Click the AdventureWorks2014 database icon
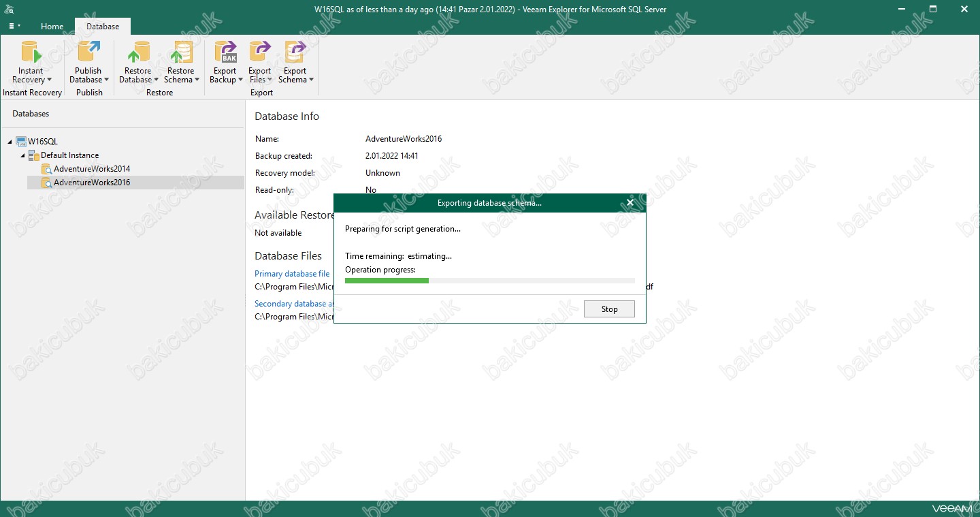The width and height of the screenshot is (980, 517). 47,169
